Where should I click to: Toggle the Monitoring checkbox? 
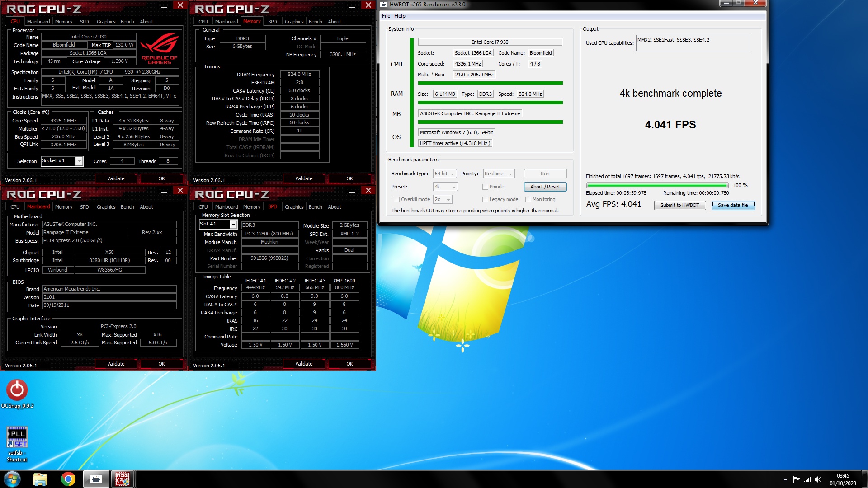coord(528,199)
